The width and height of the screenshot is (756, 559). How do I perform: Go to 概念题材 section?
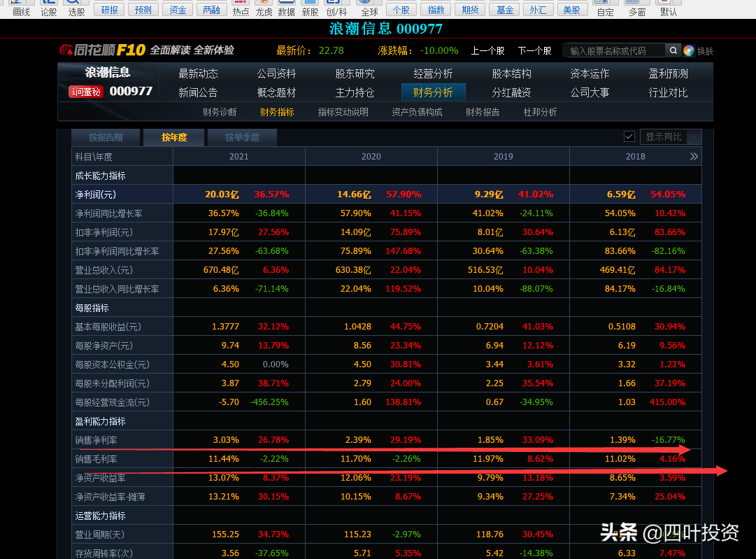[x=276, y=92]
